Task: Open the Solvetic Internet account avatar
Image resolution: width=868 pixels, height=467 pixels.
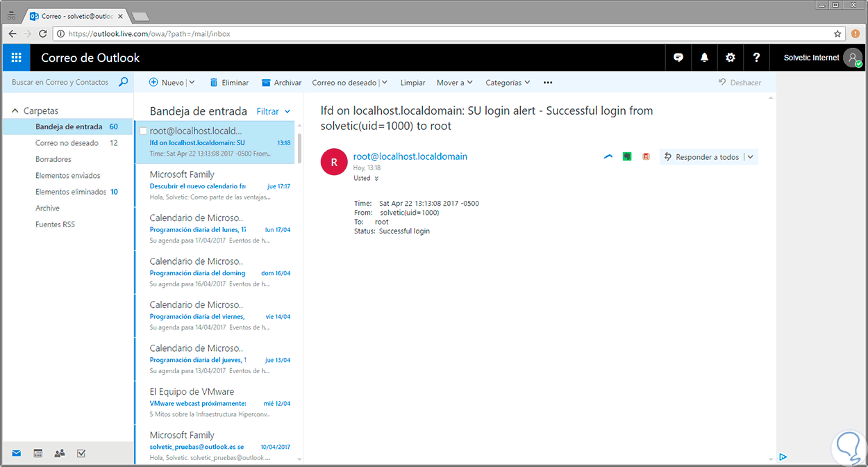Action: click(x=853, y=58)
